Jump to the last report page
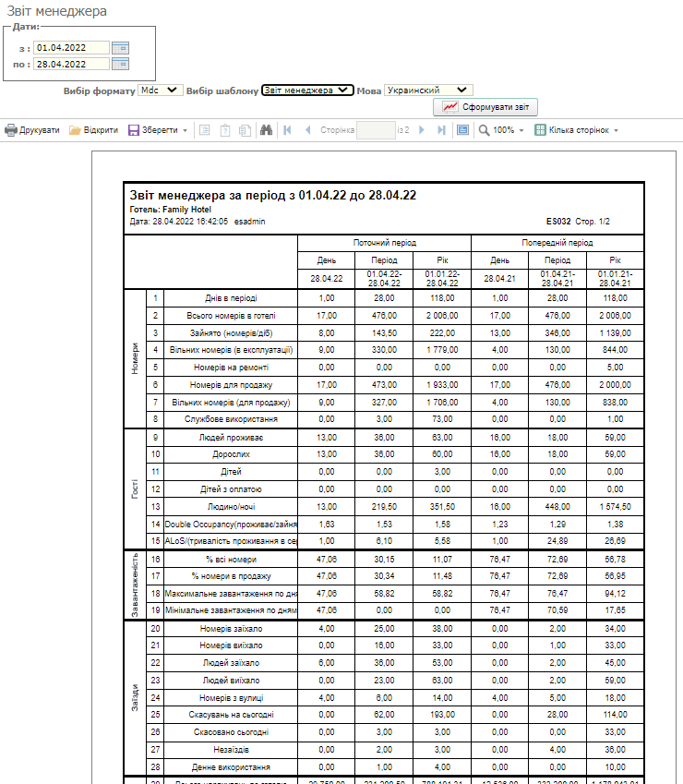The width and height of the screenshot is (683, 784). 441,130
